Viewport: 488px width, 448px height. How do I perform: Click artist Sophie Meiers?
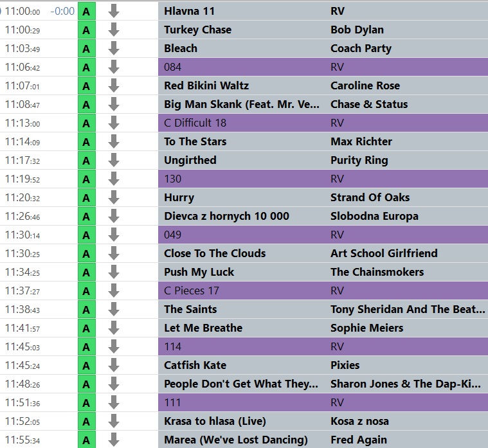pyautogui.click(x=367, y=328)
